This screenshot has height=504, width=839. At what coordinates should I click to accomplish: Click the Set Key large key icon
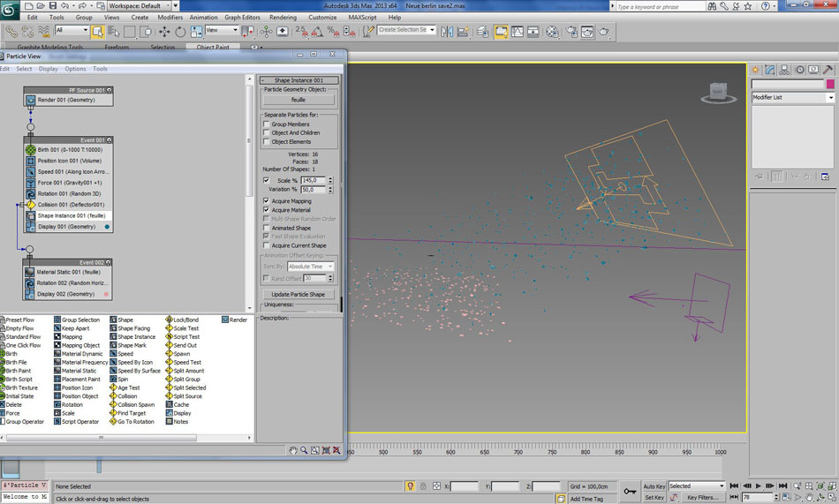630,492
